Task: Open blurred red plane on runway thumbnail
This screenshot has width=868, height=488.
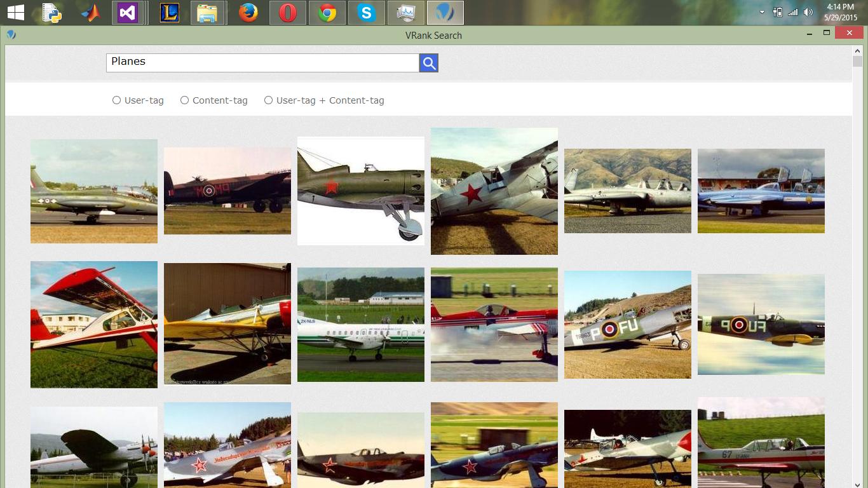Action: coord(494,325)
